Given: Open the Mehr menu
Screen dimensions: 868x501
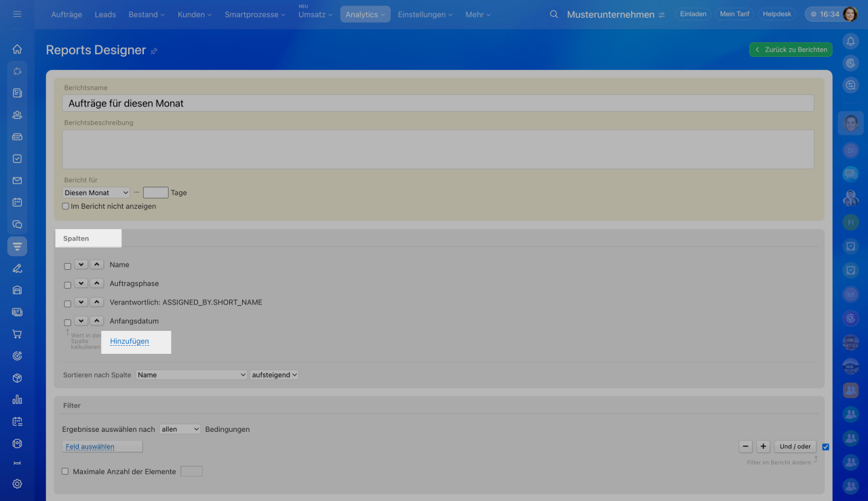Looking at the screenshot, I should point(478,14).
